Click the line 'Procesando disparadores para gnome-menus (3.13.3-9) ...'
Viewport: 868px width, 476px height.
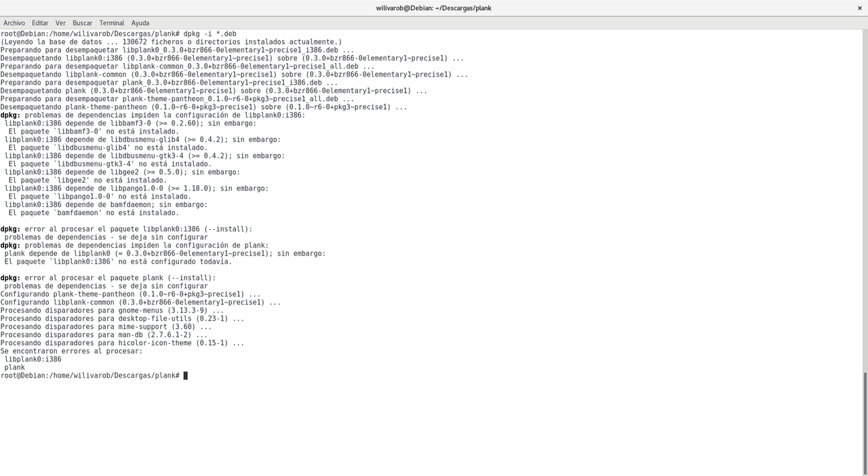coord(113,311)
